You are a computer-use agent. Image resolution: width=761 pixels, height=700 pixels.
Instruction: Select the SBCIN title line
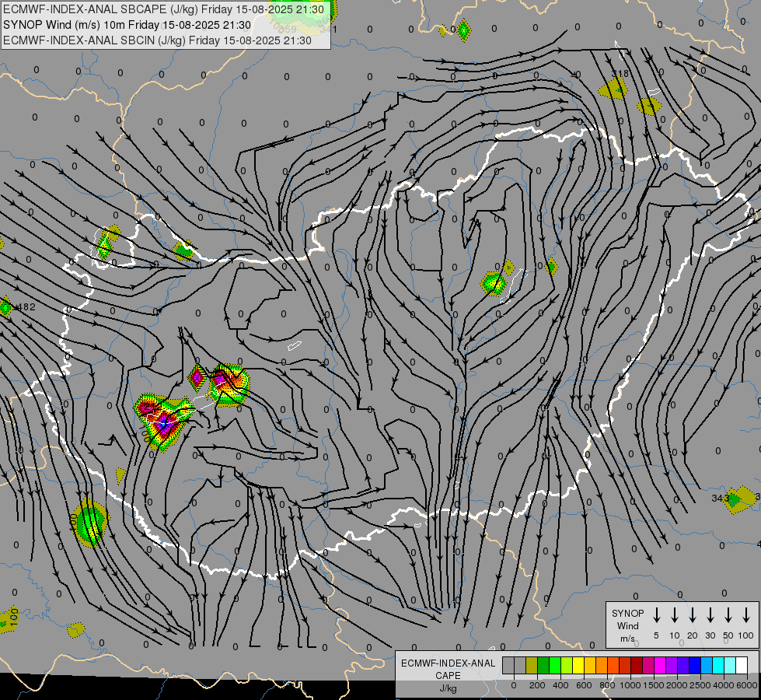157,40
